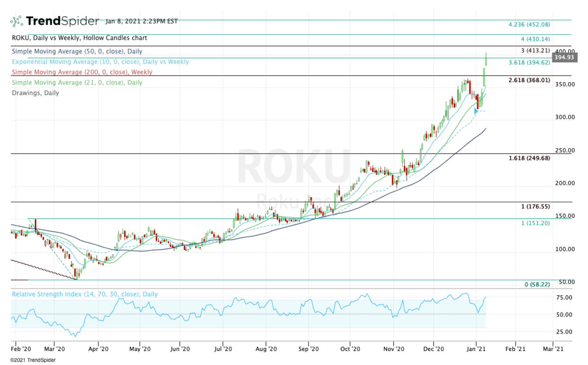This screenshot has height=365, width=588.
Task: Select the ROKU Daily vs Weekly chart title
Action: pos(78,38)
